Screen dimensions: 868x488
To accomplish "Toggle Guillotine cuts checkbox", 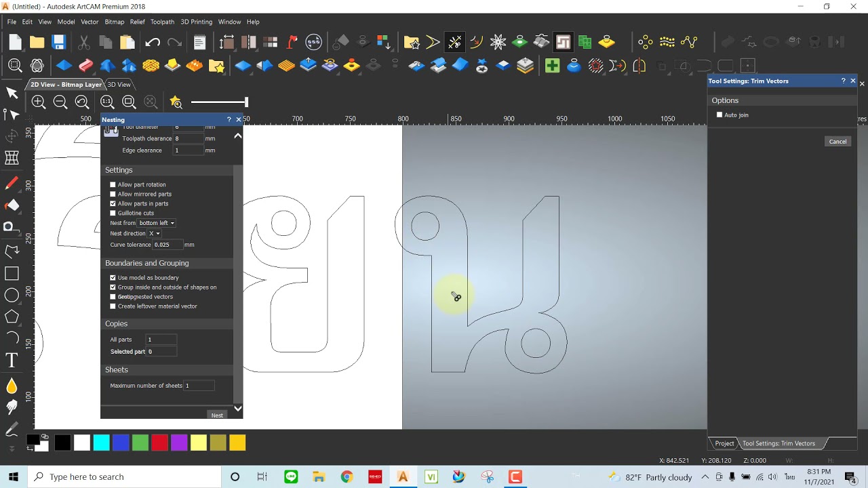I will pyautogui.click(x=113, y=213).
